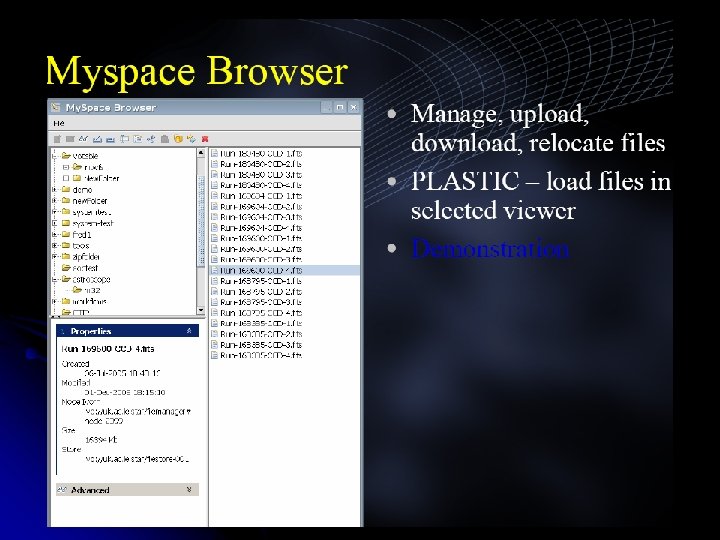Click the 'ab' rename toolbar icon
This screenshot has height=540, width=720.
pos(84,138)
